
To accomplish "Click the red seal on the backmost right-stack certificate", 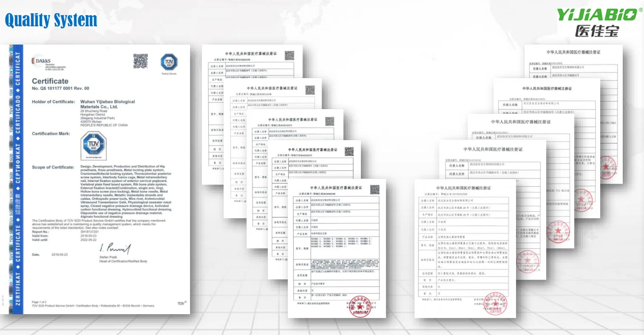I will (x=607, y=167).
